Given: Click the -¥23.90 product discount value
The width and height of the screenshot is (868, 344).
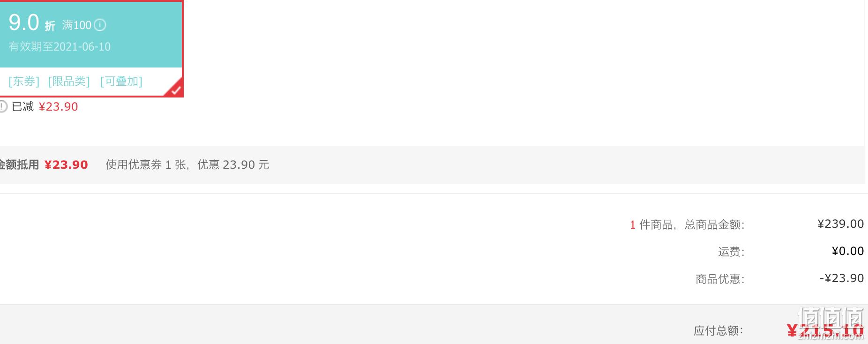Looking at the screenshot, I should click(841, 278).
